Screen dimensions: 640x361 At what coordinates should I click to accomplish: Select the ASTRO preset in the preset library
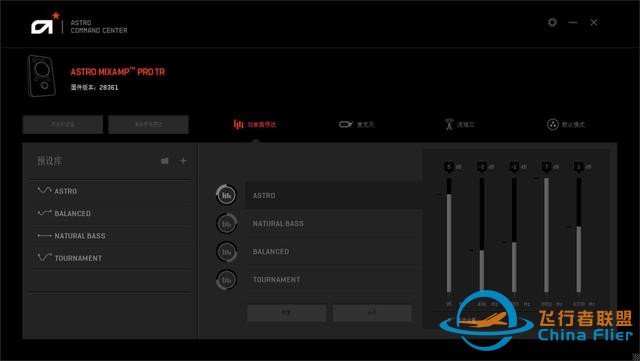[x=111, y=191]
